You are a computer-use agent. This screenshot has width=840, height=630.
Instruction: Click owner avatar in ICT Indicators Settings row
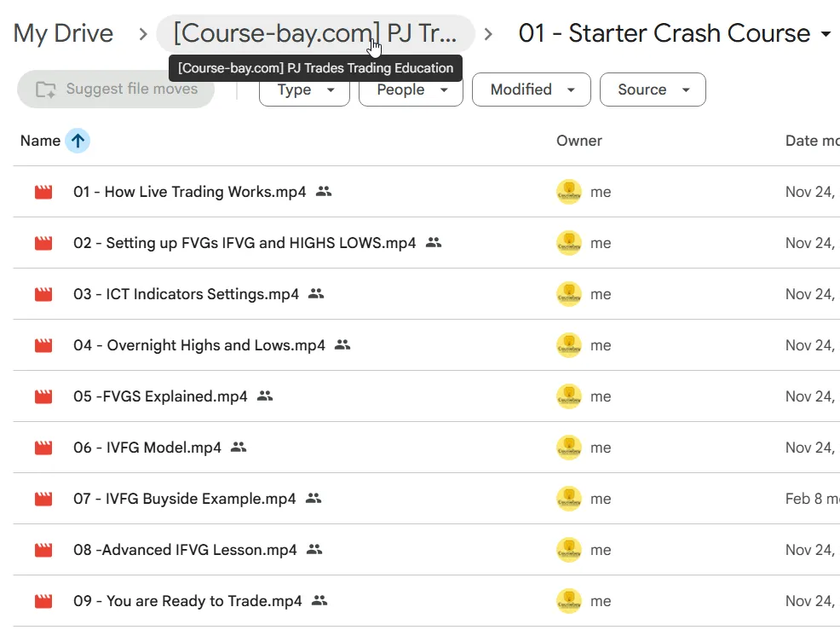click(x=569, y=294)
